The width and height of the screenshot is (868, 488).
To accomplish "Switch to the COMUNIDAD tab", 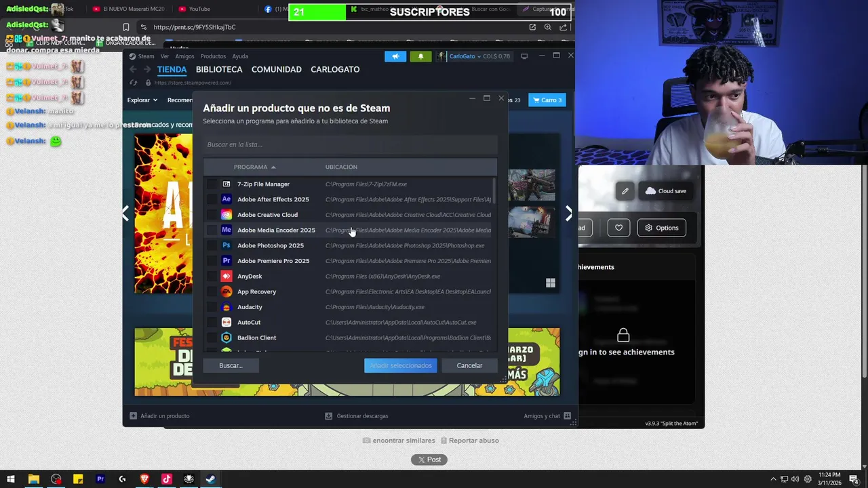I will [x=277, y=70].
